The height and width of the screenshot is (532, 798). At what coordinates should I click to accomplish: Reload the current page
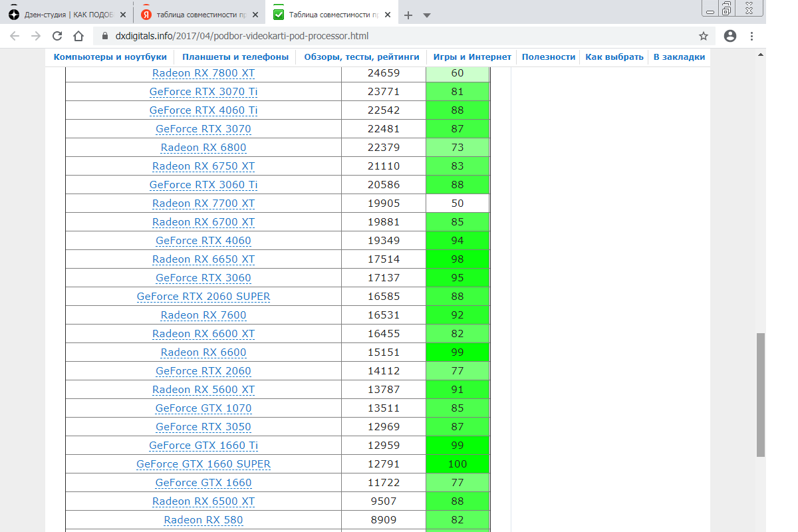57,36
